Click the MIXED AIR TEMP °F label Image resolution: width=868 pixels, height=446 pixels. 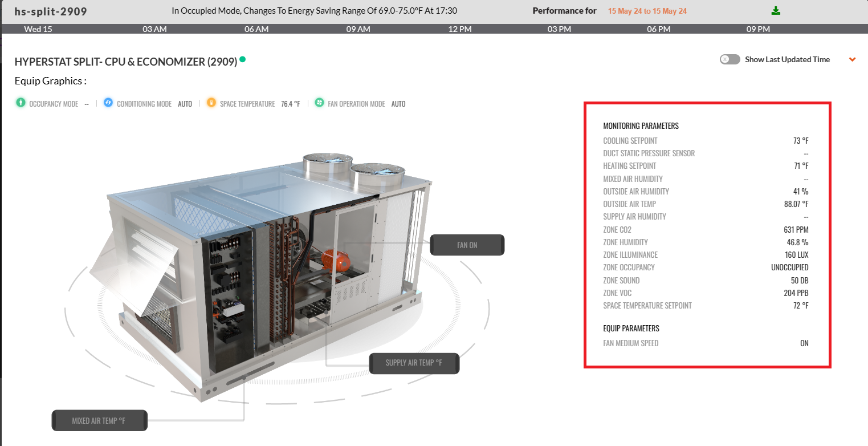pos(99,420)
